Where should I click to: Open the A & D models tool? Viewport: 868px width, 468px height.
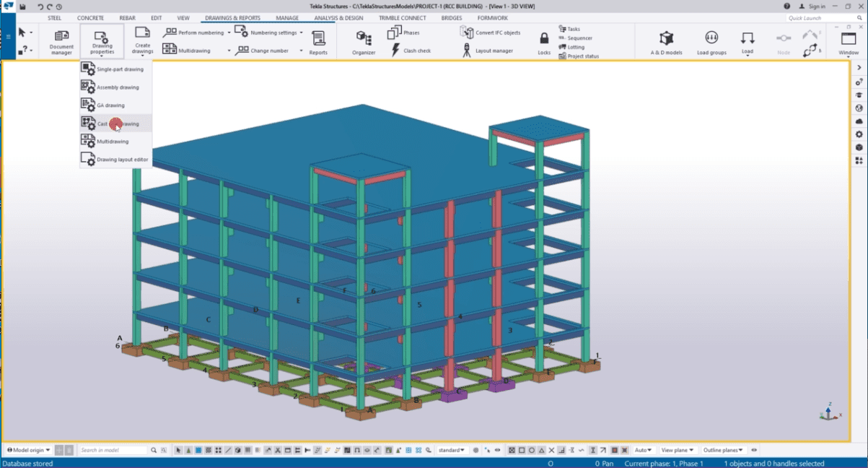point(665,42)
